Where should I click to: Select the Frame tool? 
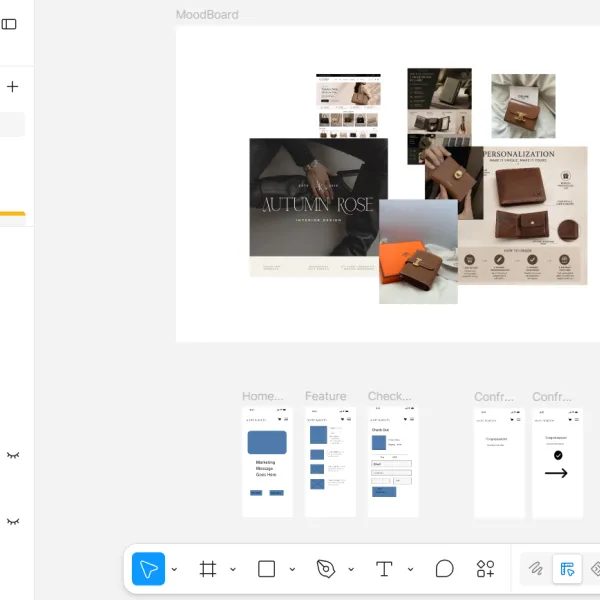[x=208, y=569]
